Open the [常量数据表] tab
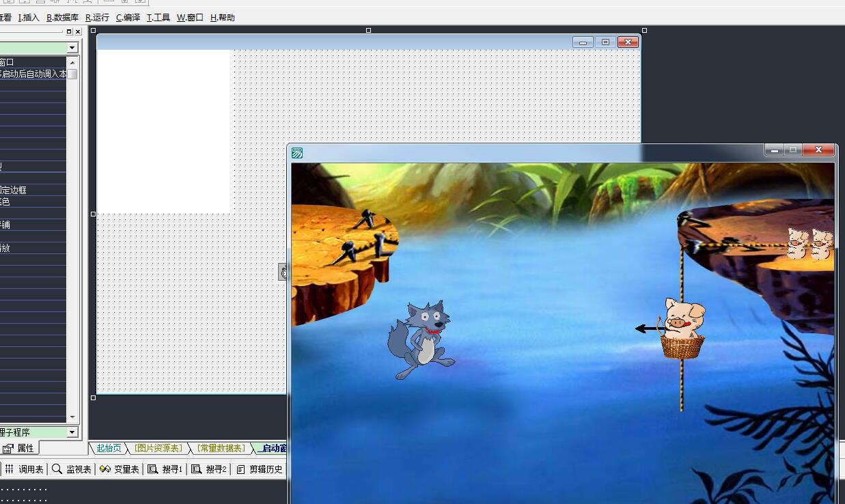845x504 pixels. point(221,448)
